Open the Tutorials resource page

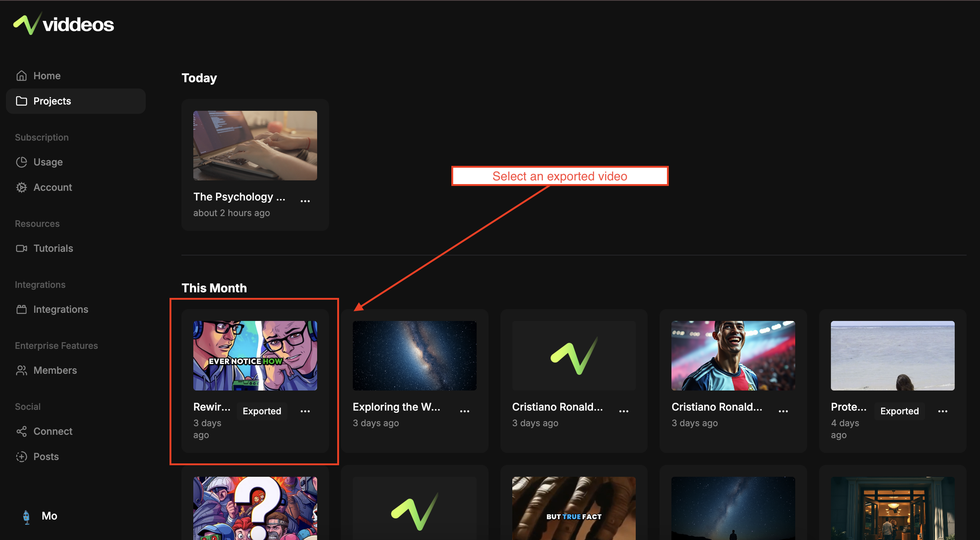pyautogui.click(x=76, y=248)
